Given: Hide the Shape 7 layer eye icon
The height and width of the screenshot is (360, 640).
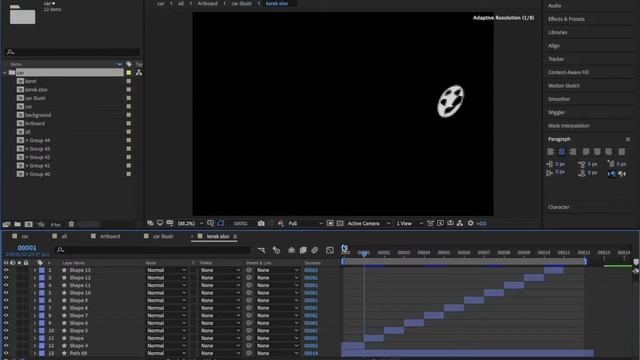Looking at the screenshot, I should pos(6,316).
